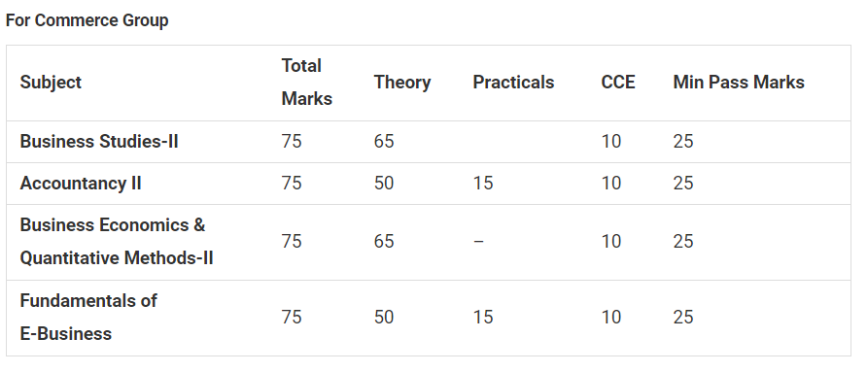Select the Theory column header

point(401,83)
